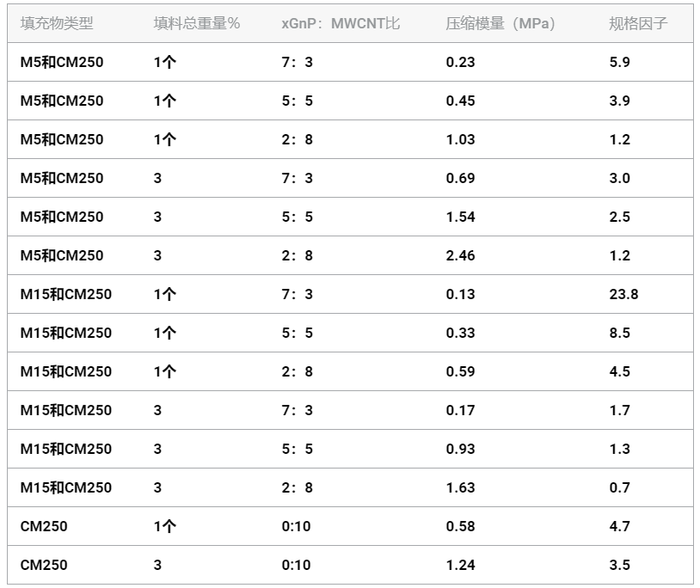Click the value 5.9 in 规格因子 column
700x588 pixels.
point(619,62)
